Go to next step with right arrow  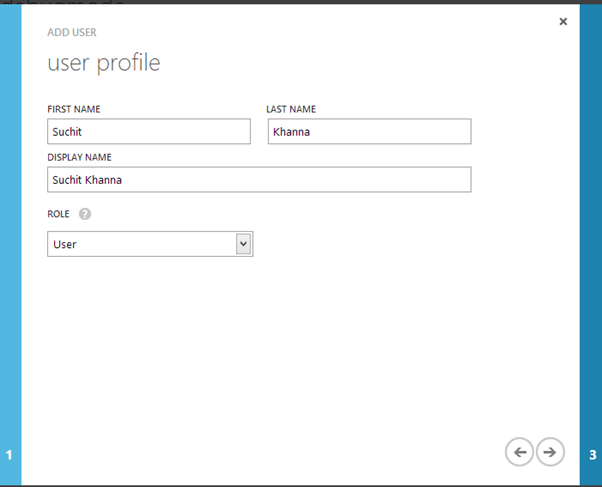550,452
